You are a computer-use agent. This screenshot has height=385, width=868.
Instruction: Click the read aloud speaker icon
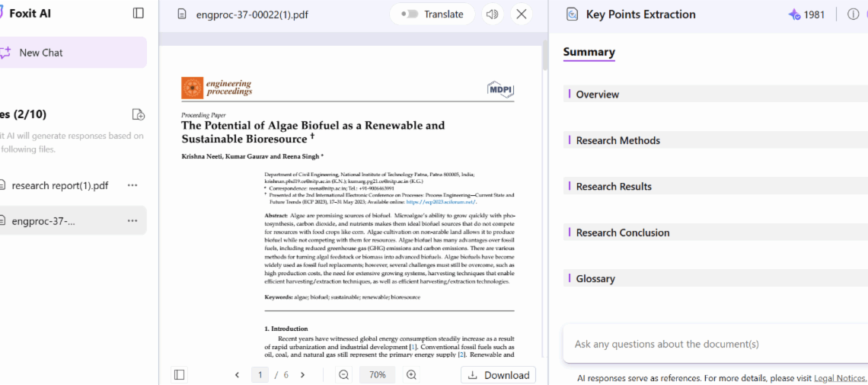click(493, 14)
